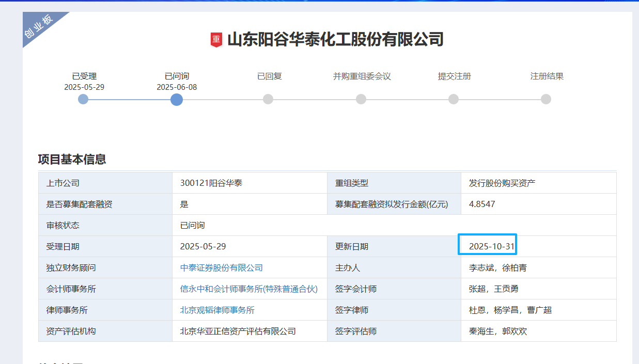Click the 签字评估师 row label
This screenshot has width=639, height=364.
356,331
